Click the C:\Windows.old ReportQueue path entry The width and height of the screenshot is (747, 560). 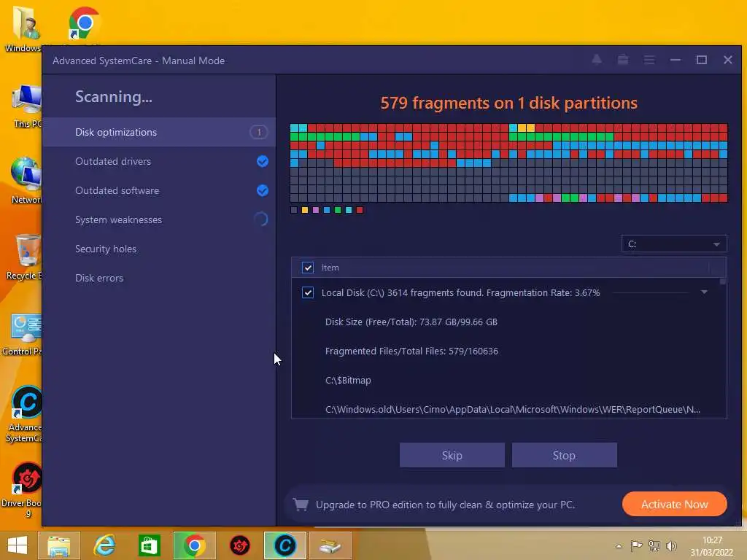click(x=513, y=409)
